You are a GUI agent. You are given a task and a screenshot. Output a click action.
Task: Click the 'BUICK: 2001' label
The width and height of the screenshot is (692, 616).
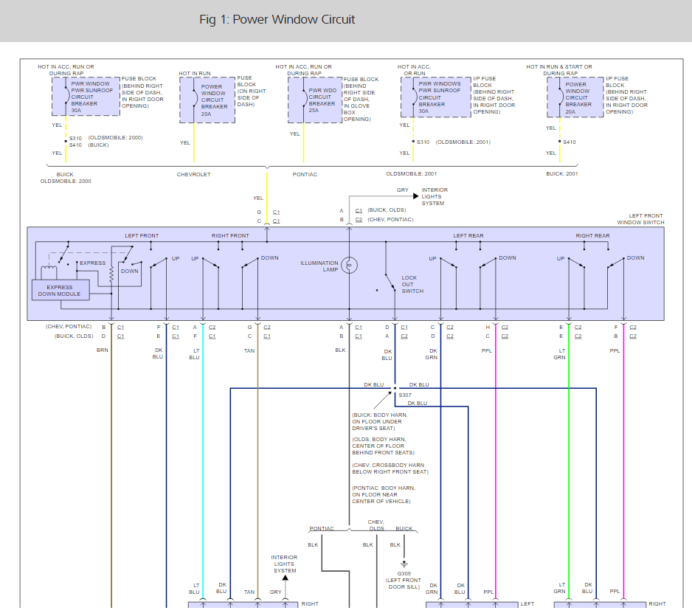[x=562, y=173]
